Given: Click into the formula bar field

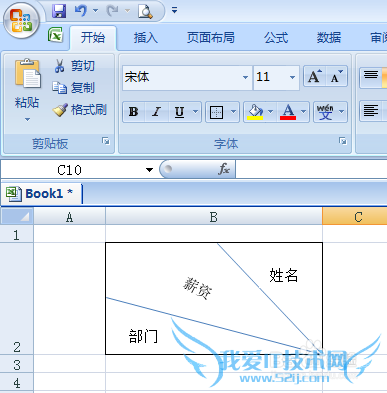Looking at the screenshot, I should [x=311, y=170].
